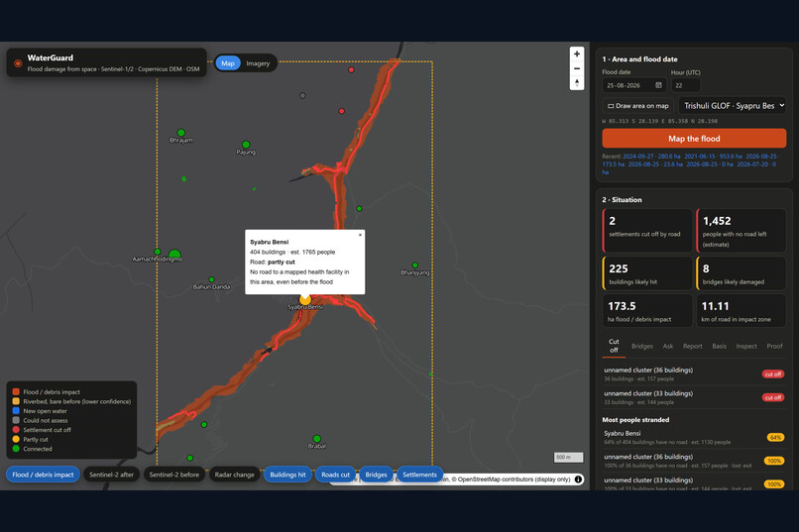Select stranded row with 157 people lost exit
Image resolution: width=799 pixels, height=532 pixels.
(694, 461)
